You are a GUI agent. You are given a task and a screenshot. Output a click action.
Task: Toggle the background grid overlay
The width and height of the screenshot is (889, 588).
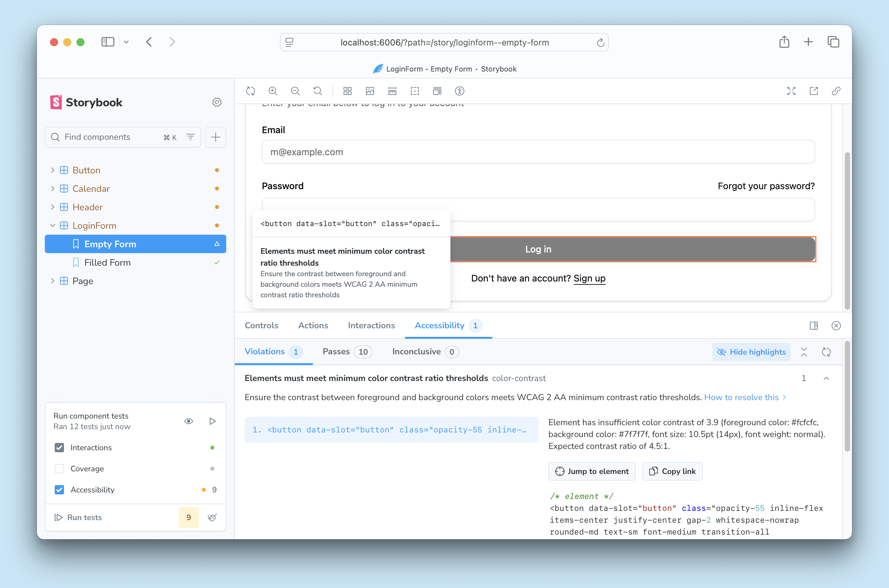tap(347, 91)
